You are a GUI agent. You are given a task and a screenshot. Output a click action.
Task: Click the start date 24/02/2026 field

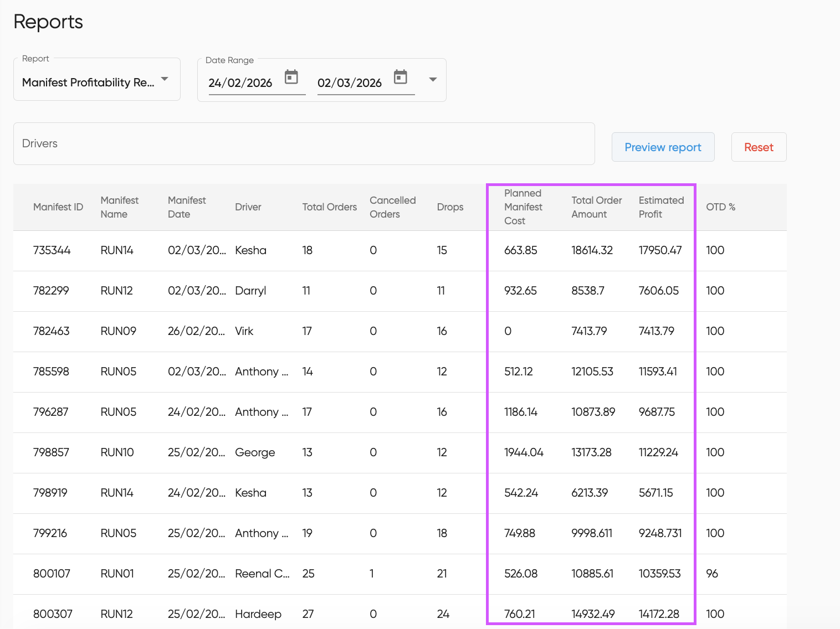(x=240, y=83)
